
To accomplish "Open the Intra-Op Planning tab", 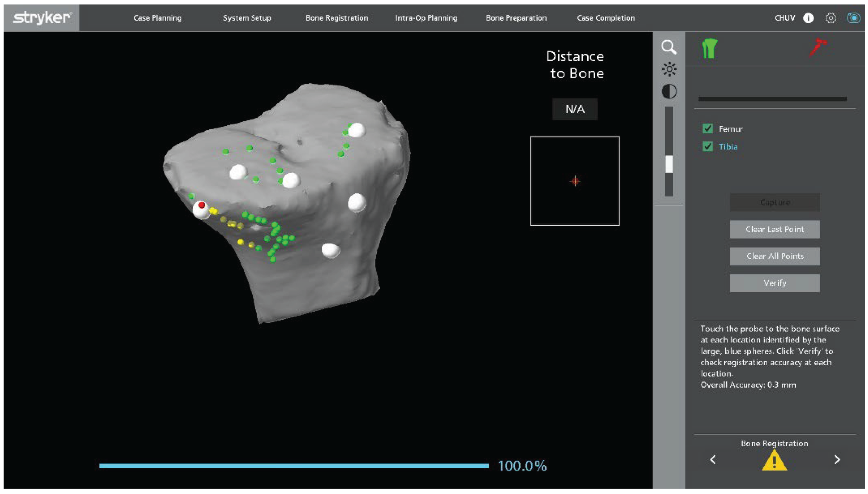I will pos(426,18).
